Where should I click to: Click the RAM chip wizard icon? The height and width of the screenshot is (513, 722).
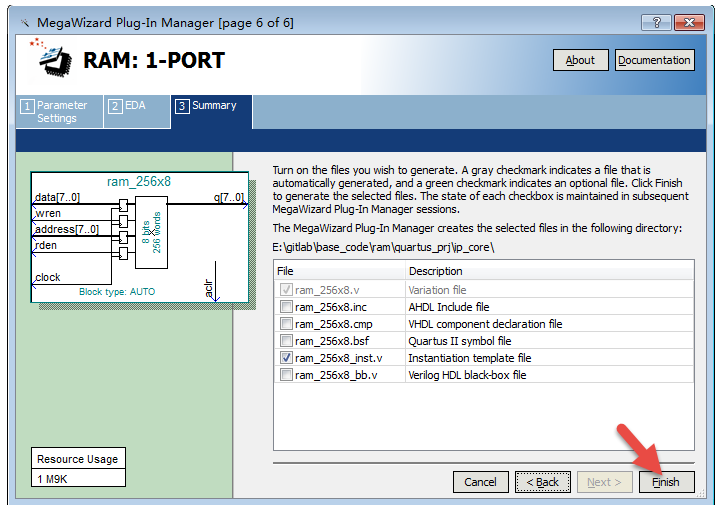[52, 59]
